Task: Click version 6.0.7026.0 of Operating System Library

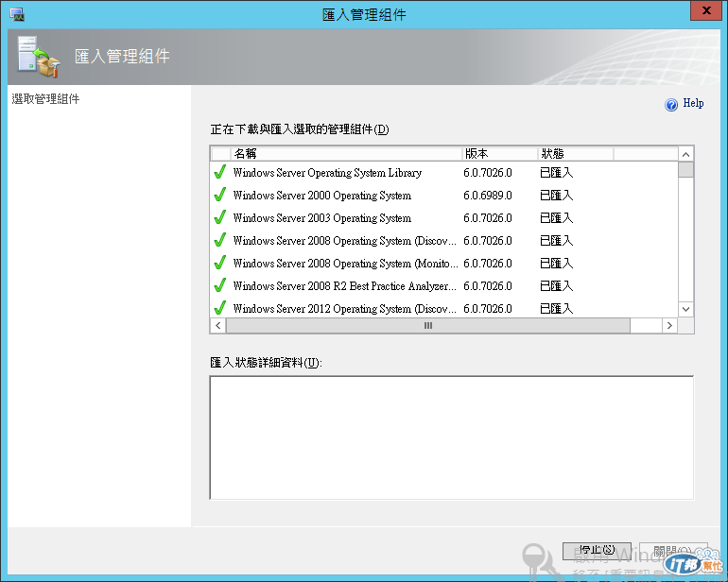Action: (x=488, y=173)
